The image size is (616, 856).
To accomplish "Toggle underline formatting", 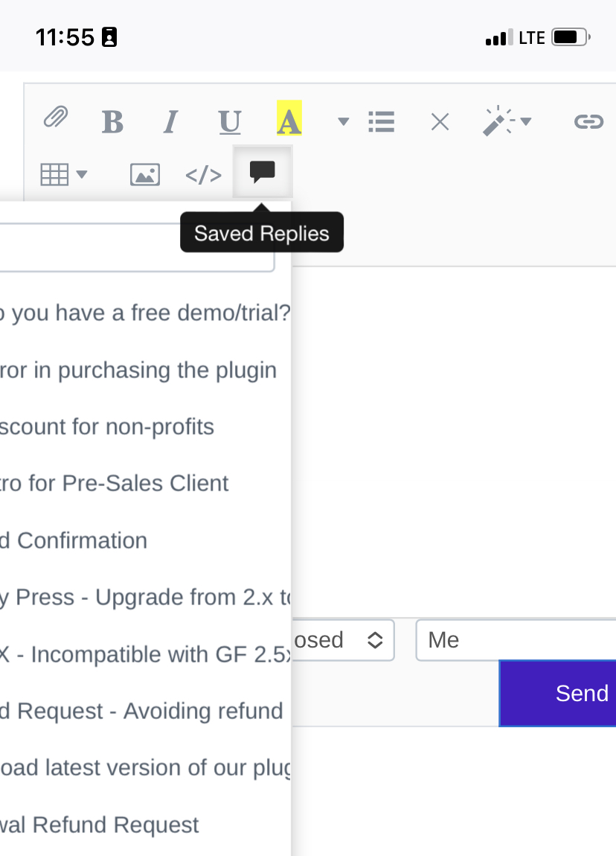I will tap(230, 121).
